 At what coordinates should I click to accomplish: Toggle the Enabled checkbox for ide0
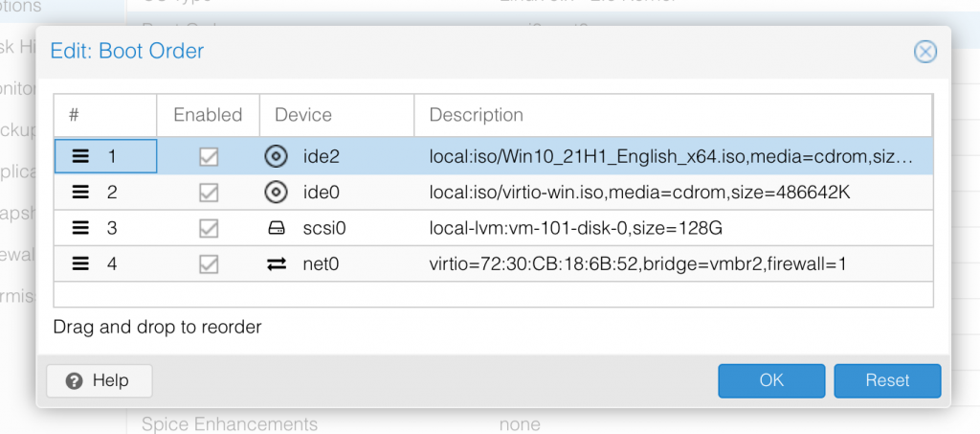coord(209,193)
